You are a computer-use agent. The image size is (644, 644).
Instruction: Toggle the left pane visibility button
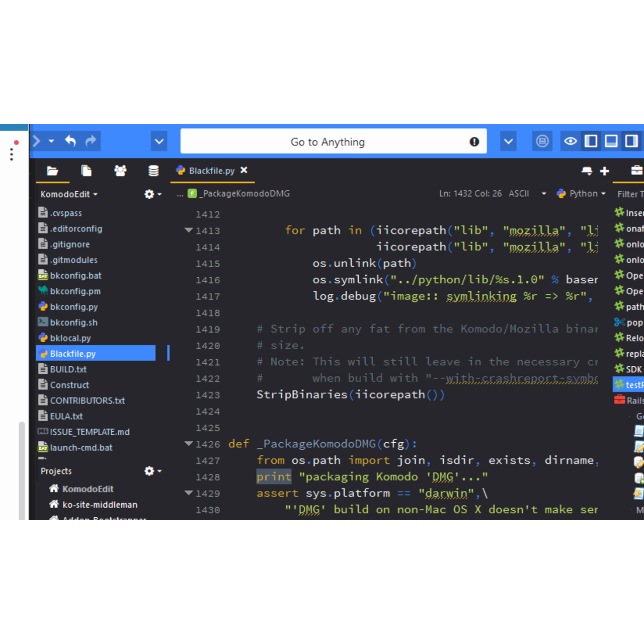point(591,141)
